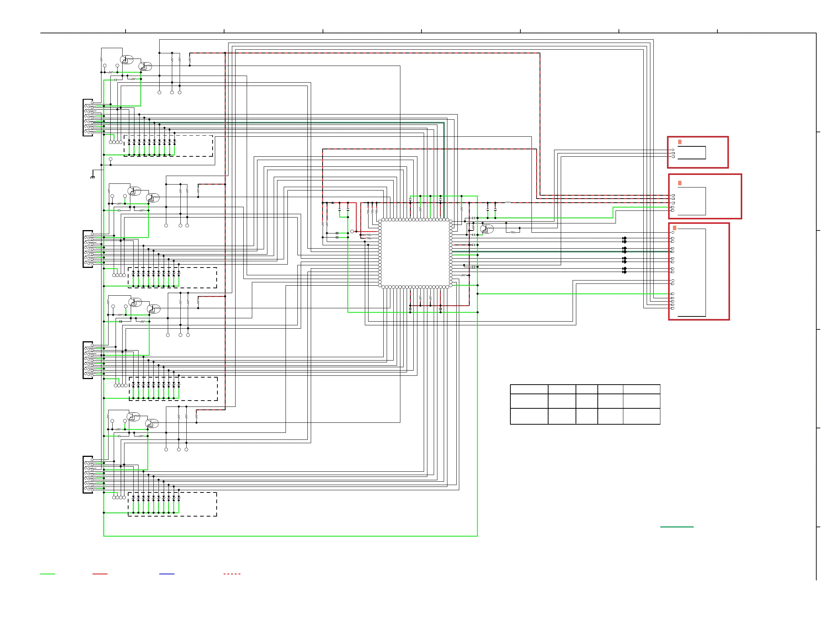Select the bottommost multi-pin connector on the left edge
This screenshot has height=624, width=840.
click(x=88, y=474)
